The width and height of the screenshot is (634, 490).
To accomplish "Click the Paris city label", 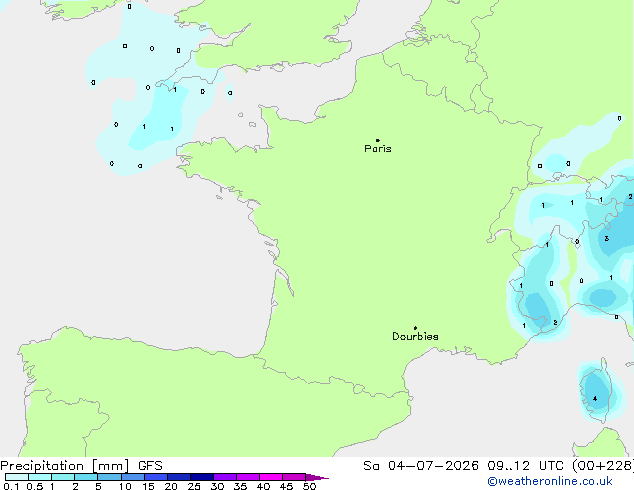I will pyautogui.click(x=378, y=149).
